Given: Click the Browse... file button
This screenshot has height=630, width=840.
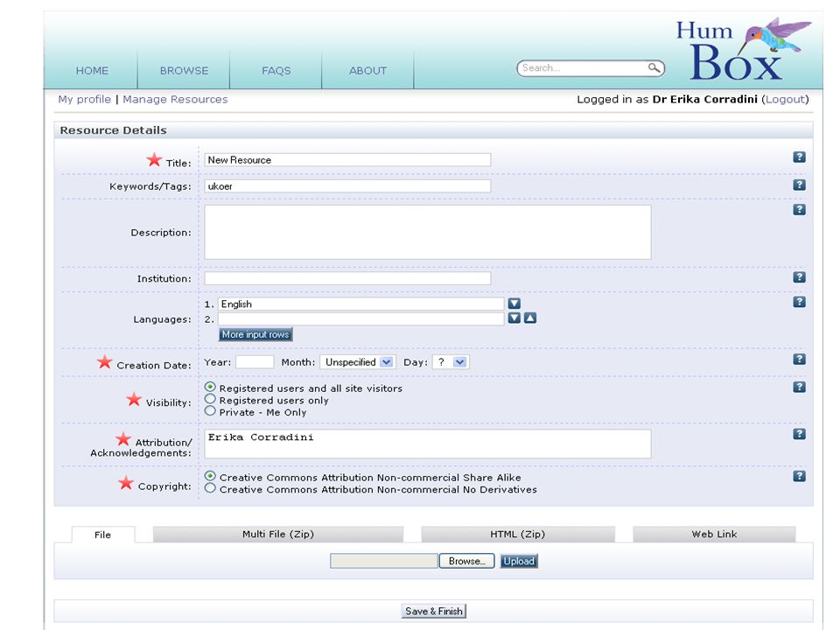Looking at the screenshot, I should pos(466,561).
